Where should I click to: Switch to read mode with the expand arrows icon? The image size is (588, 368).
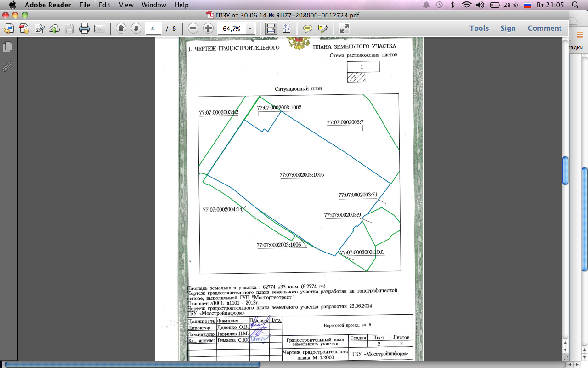pyautogui.click(x=345, y=29)
